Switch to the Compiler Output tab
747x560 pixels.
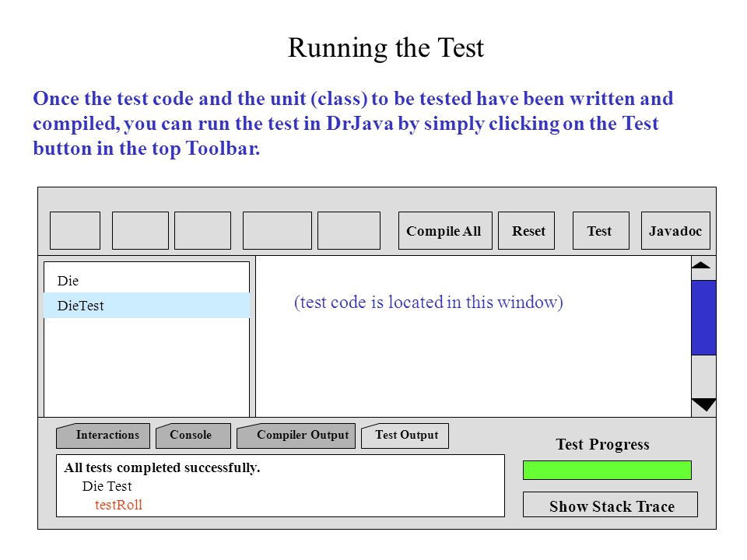296,436
